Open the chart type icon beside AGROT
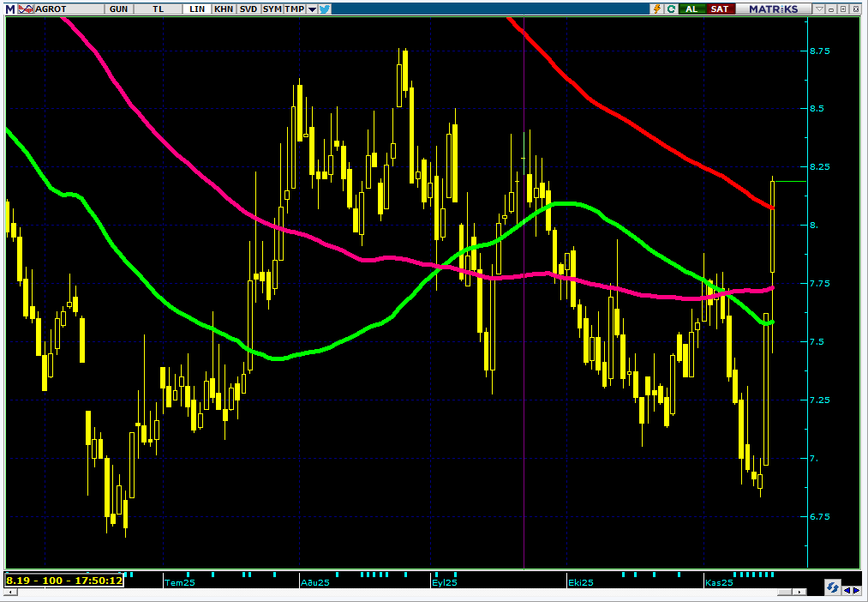 pyautogui.click(x=26, y=9)
